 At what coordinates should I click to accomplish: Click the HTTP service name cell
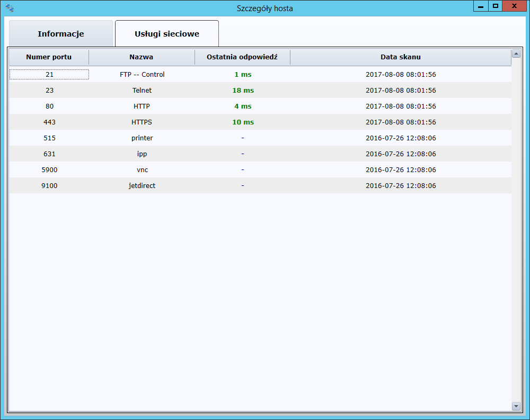point(142,106)
